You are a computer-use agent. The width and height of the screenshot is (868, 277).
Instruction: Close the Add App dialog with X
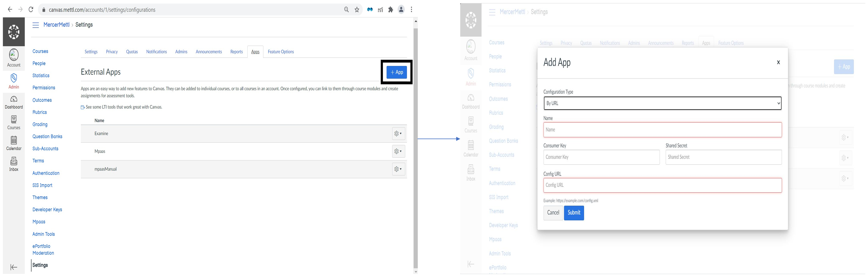[x=778, y=62]
